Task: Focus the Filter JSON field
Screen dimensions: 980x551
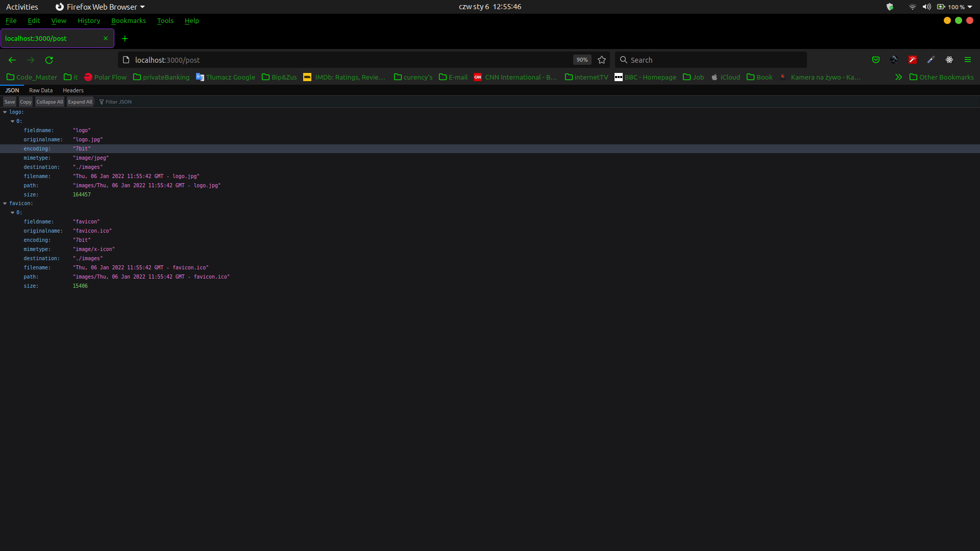Action: (x=118, y=102)
